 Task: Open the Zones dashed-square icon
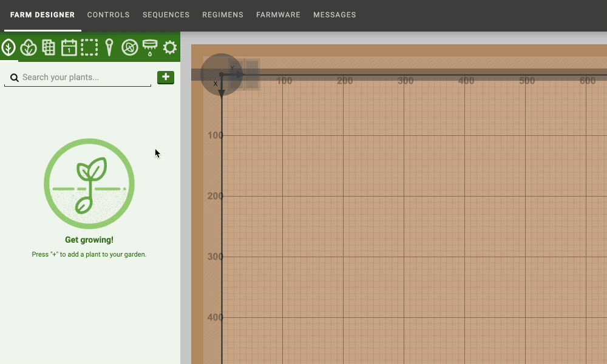(89, 47)
